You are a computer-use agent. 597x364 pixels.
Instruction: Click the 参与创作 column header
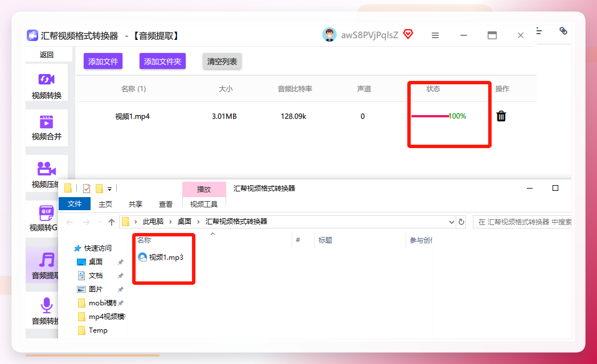point(421,240)
